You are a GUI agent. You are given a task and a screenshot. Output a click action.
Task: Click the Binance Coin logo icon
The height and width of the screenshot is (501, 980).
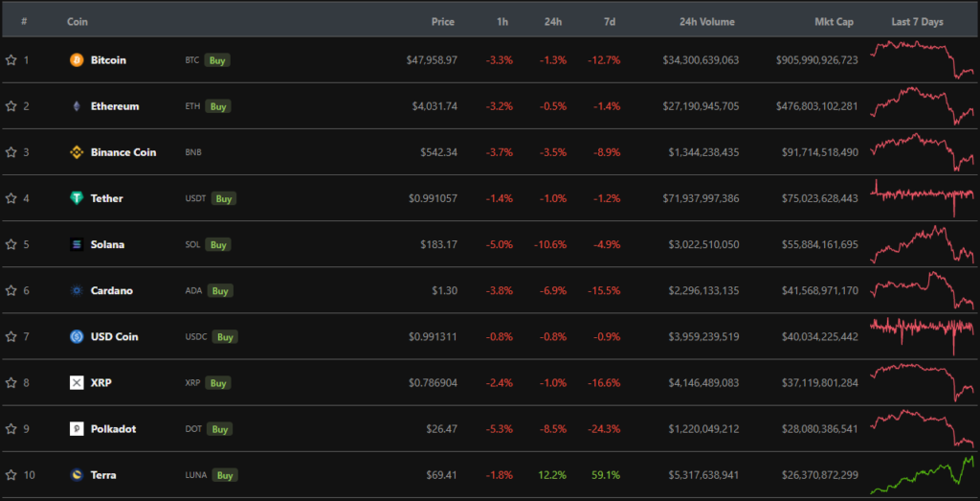pos(77,152)
